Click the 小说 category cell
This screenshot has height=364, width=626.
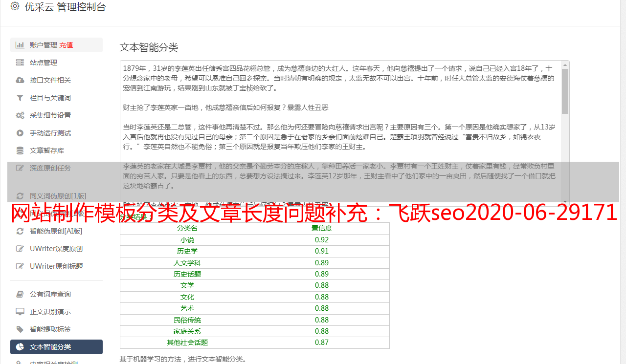click(x=187, y=240)
